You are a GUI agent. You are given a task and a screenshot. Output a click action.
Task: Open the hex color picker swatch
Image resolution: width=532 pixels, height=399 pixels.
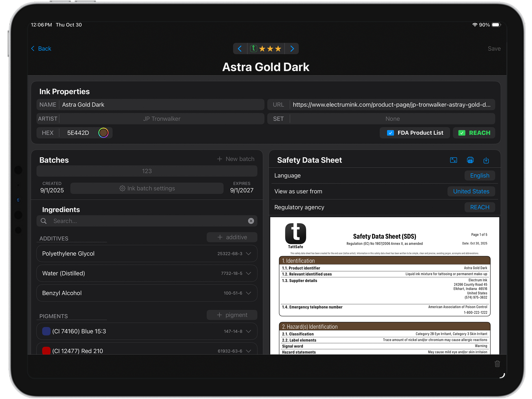pos(103,133)
